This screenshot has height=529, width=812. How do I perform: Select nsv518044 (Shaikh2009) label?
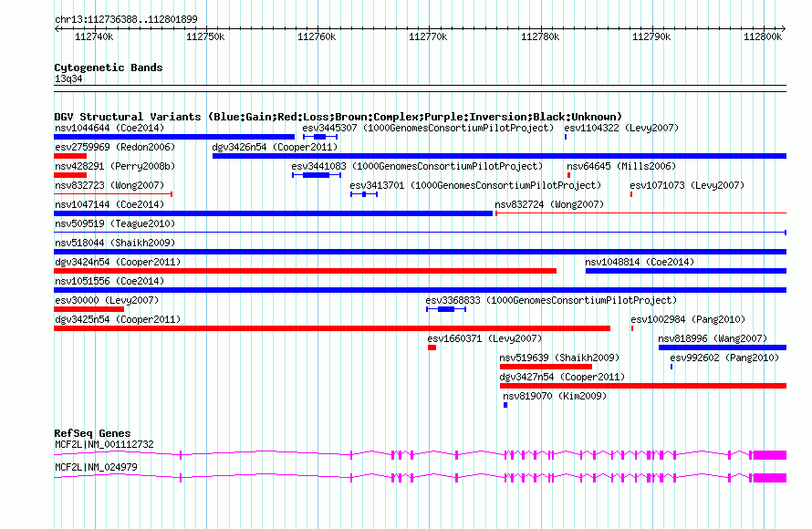click(x=115, y=243)
